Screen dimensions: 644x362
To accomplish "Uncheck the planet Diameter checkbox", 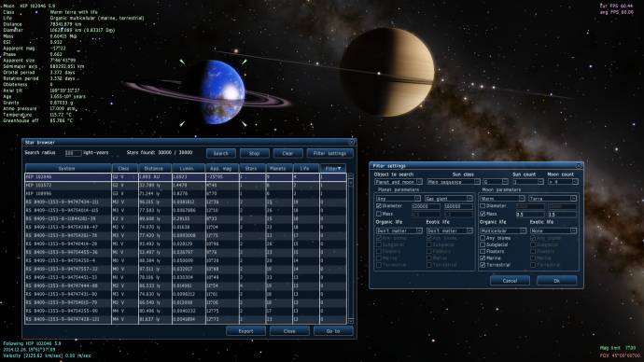I will coord(379,206).
